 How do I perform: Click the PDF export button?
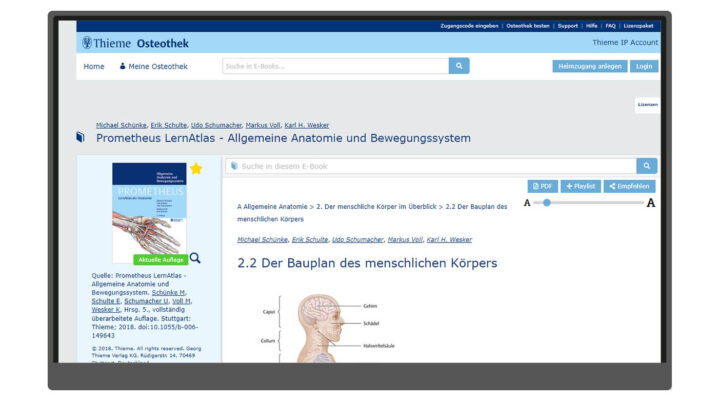pyautogui.click(x=543, y=186)
